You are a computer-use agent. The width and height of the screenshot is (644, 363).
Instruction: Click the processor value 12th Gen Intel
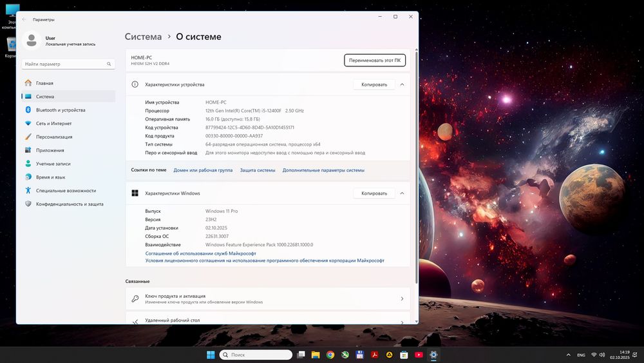pos(254,111)
